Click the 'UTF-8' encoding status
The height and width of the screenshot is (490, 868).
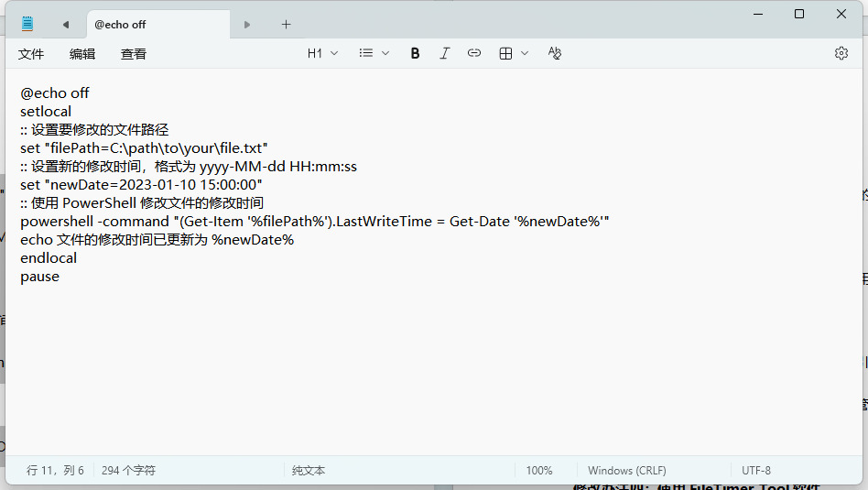[756, 470]
